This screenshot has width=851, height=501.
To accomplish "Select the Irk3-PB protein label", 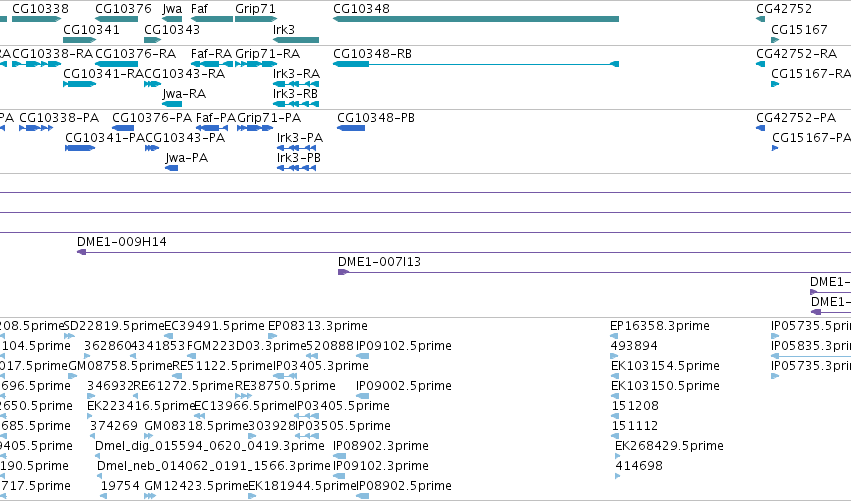I will pyautogui.click(x=299, y=158).
